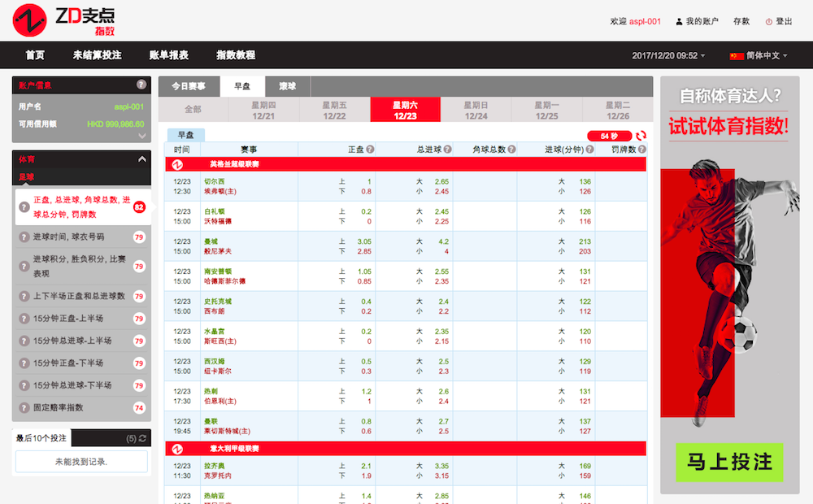The image size is (813, 504).
Task: Click the question icon next to 固定赔率指数
Action: [x=24, y=408]
